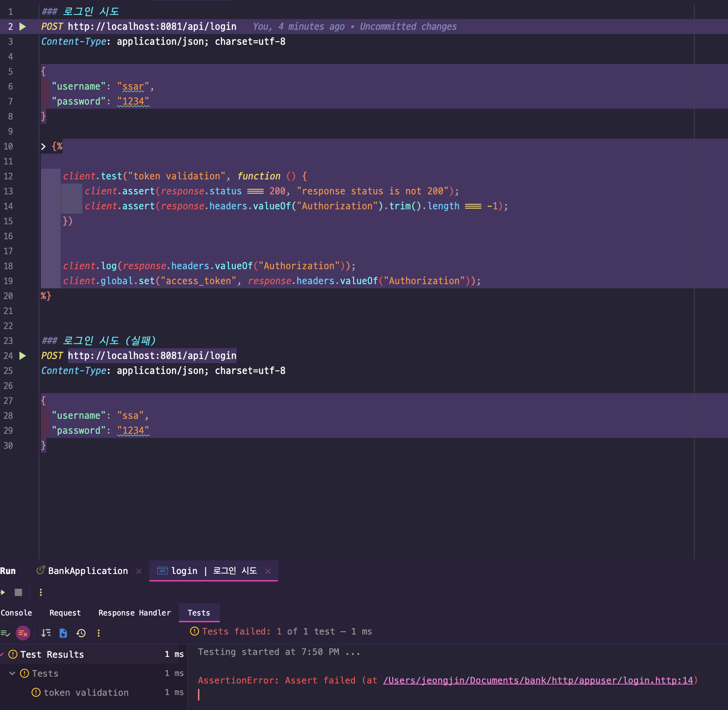The image size is (728, 710).
Task: Open the Request tab
Action: (x=65, y=613)
